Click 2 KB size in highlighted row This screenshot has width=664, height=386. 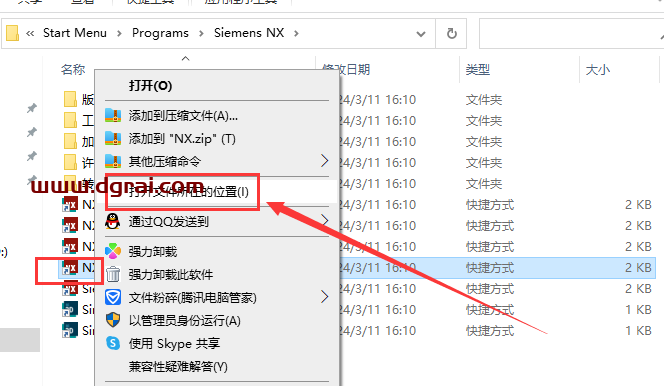click(638, 267)
